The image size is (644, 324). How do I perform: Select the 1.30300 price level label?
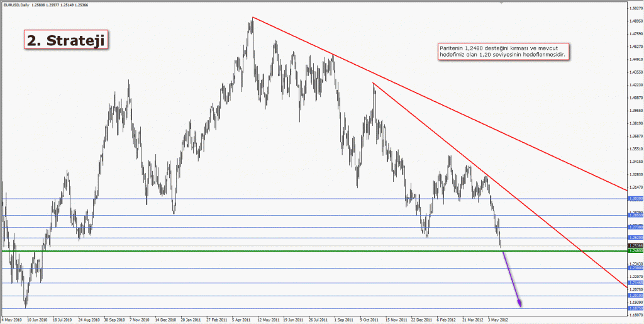tap(635, 198)
